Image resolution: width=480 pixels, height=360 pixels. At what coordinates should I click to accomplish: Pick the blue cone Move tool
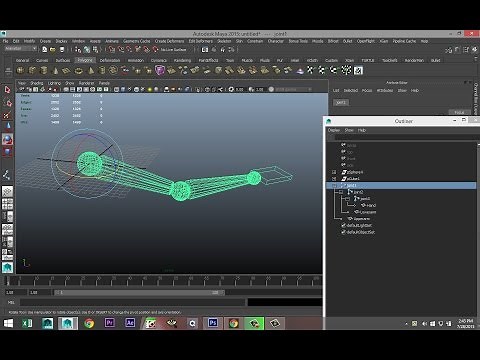pyautogui.click(x=7, y=126)
